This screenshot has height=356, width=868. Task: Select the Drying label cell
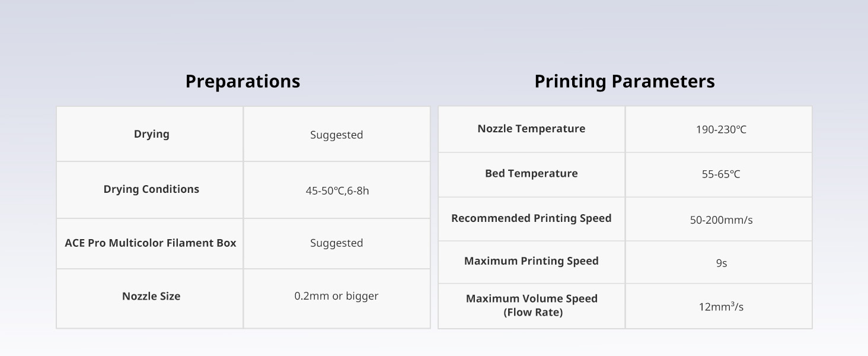tap(151, 134)
